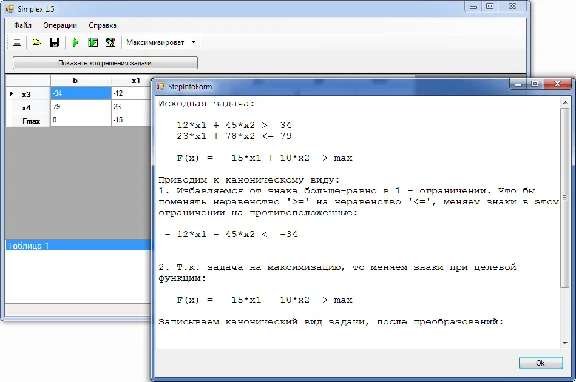
Task: Select the x1 cell in row x4
Action: (132, 107)
